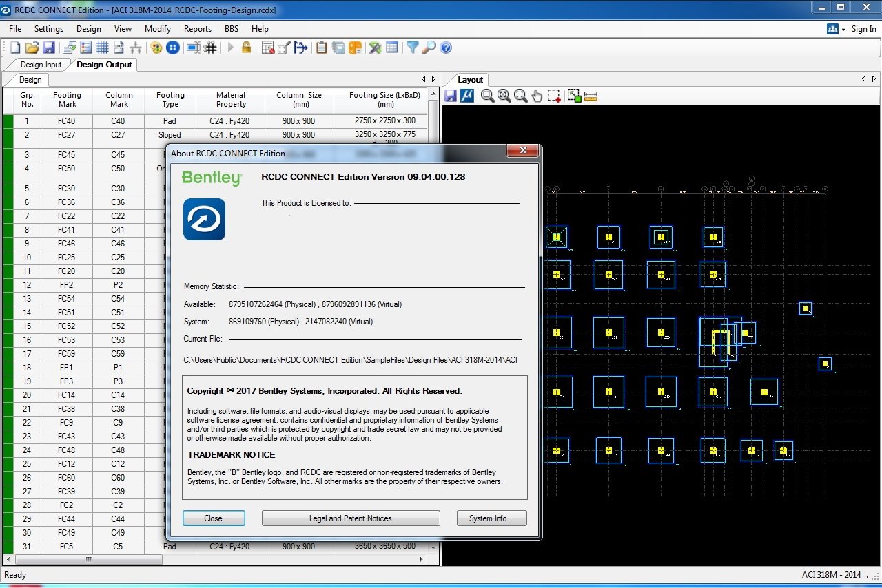Click Layout panel tab scroll right arrow

click(874, 79)
